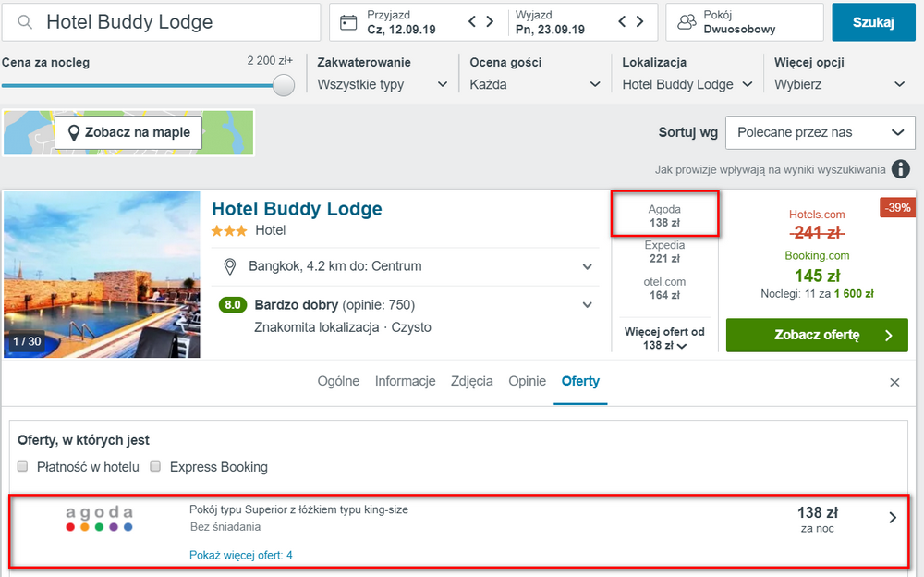Click the price per night slider handle
This screenshot has width=924, height=577.
[x=284, y=85]
